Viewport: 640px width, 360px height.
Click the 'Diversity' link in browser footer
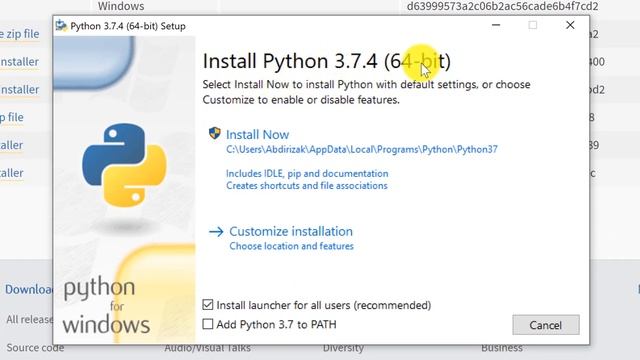pyautogui.click(x=343, y=348)
